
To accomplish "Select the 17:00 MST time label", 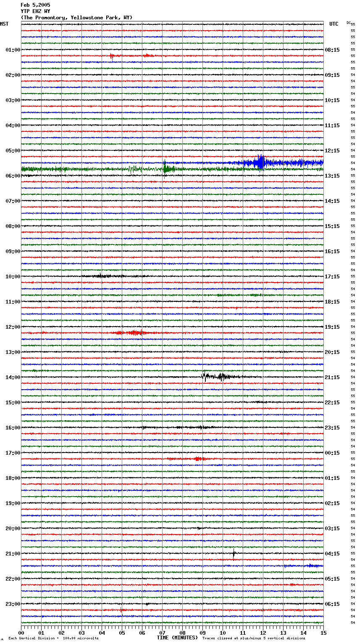I will [x=13, y=453].
